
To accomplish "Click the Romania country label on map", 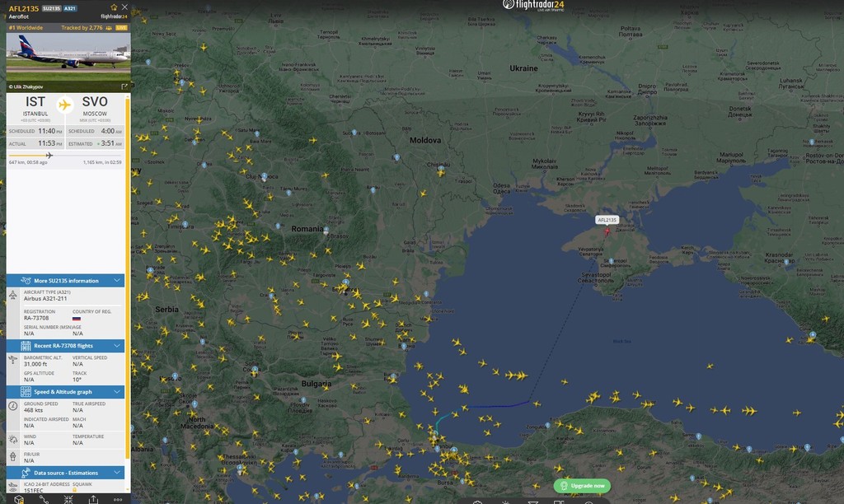I will click(307, 229).
